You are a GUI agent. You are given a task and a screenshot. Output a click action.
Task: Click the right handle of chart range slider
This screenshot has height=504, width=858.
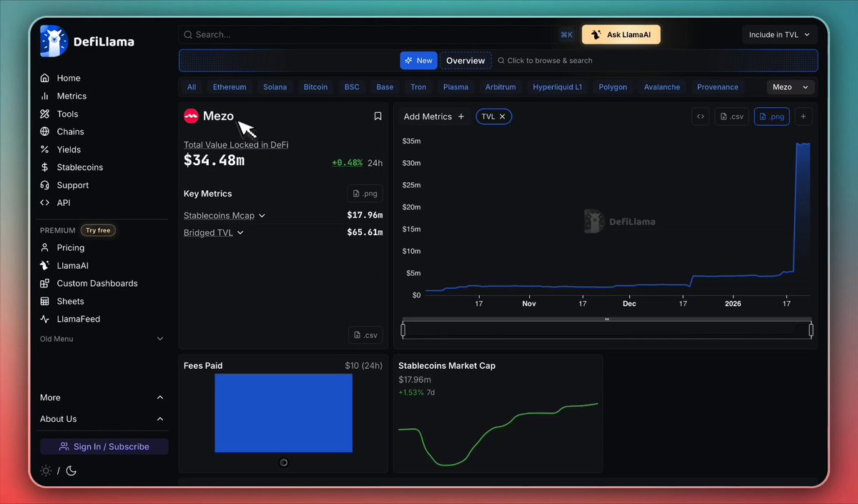click(x=811, y=330)
